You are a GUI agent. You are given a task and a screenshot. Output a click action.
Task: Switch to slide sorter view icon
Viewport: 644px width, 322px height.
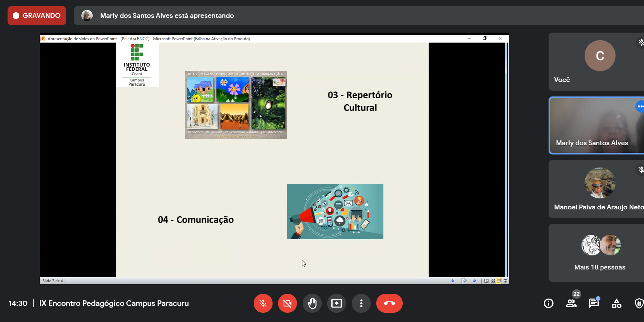click(x=493, y=281)
